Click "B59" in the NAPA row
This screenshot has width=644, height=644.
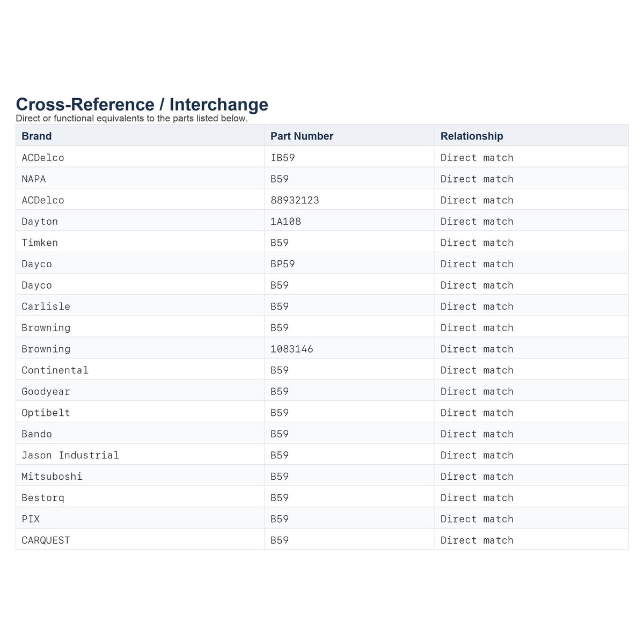click(x=280, y=179)
